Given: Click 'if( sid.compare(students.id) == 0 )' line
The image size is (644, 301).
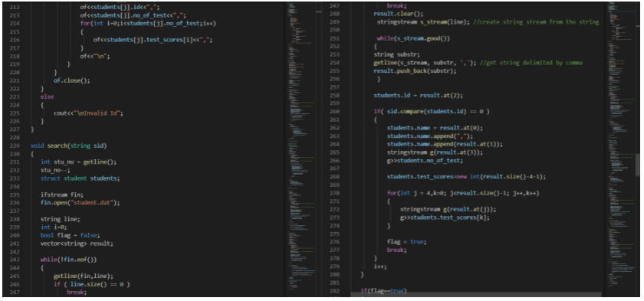Looking at the screenshot, I should tap(431, 111).
